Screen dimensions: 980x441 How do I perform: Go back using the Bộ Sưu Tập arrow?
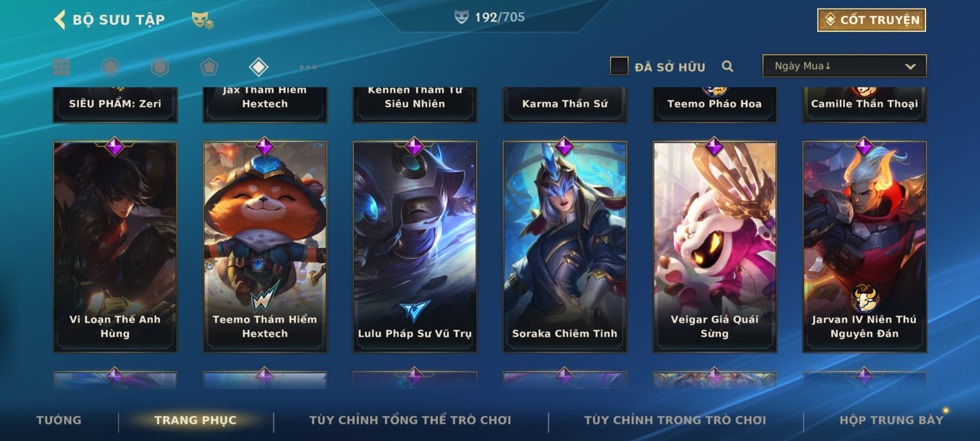pyautogui.click(x=60, y=20)
